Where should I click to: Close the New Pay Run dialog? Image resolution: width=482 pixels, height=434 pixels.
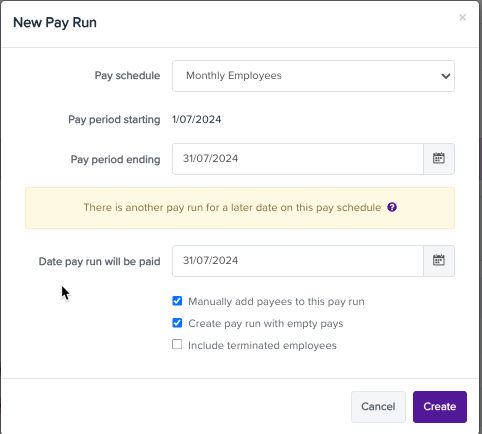462,17
